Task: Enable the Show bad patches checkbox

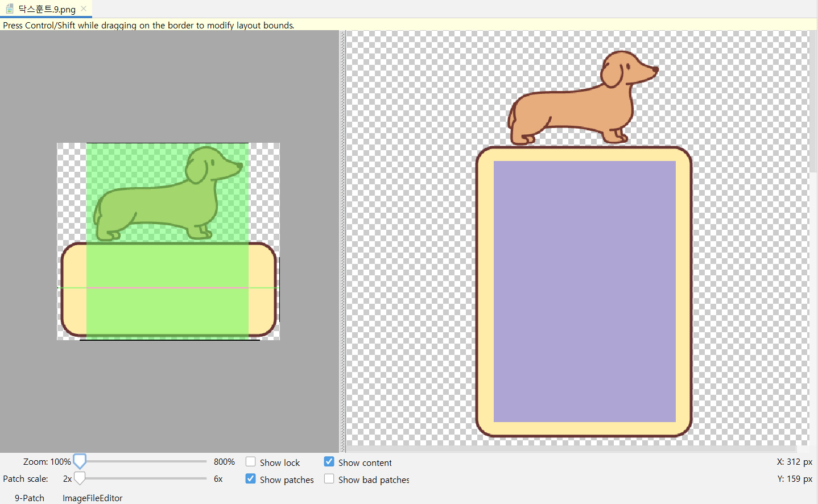Action: 329,479
